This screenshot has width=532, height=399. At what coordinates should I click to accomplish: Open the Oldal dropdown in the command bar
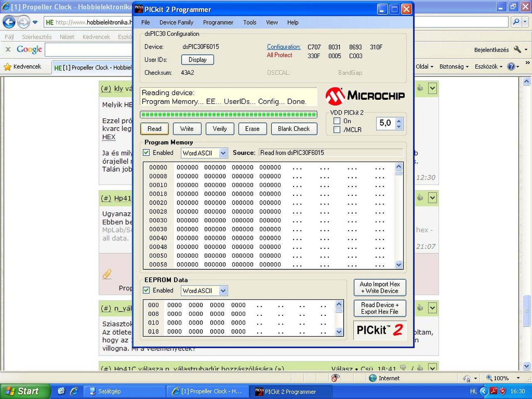424,66
